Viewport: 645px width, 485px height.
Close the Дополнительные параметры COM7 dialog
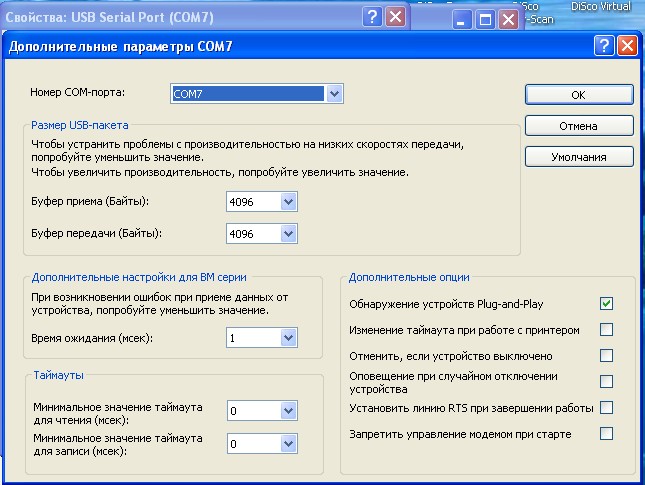[627, 46]
